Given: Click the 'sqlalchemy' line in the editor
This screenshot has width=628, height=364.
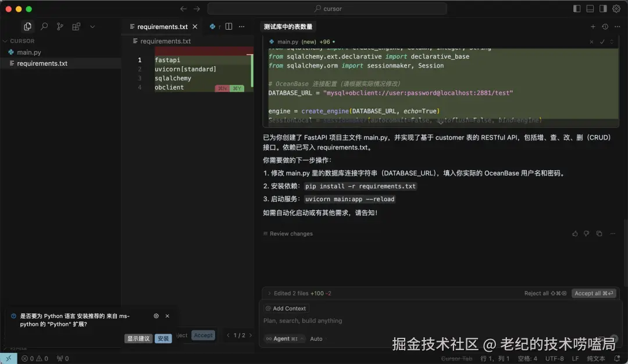Looking at the screenshot, I should coord(173,78).
